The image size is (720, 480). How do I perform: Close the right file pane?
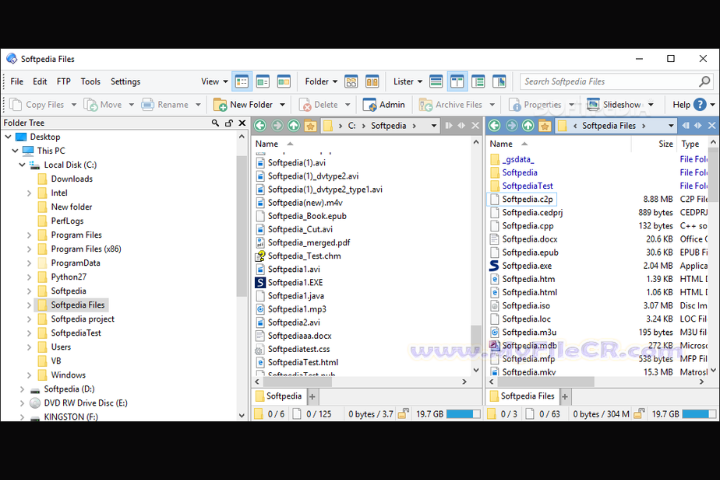(x=712, y=125)
